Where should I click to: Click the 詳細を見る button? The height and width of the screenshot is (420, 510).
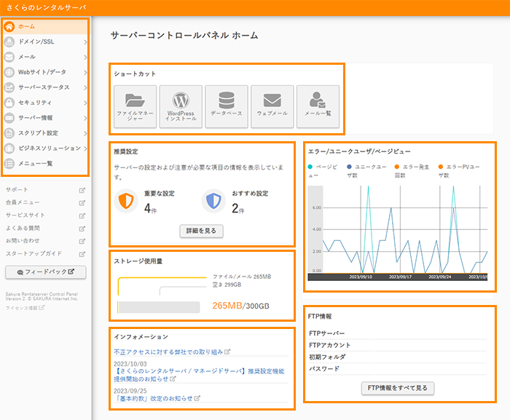201,231
